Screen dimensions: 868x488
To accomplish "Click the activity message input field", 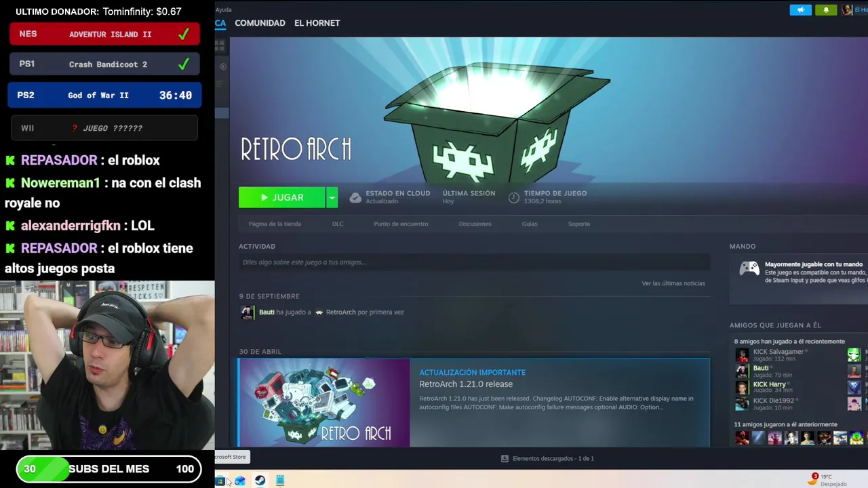I will (474, 262).
